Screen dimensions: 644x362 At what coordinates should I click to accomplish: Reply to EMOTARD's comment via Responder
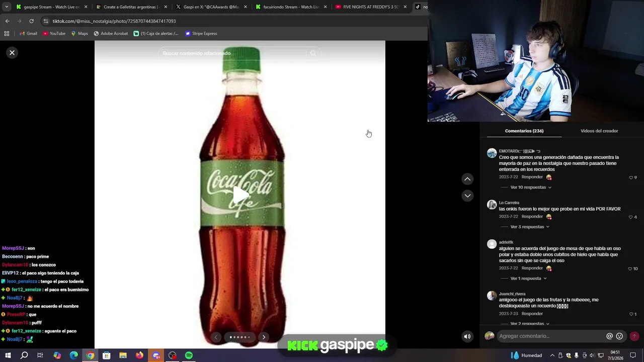pos(532,177)
